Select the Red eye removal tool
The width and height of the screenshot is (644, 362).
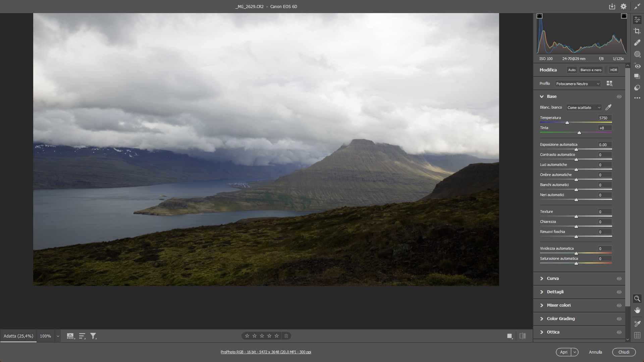click(x=637, y=66)
